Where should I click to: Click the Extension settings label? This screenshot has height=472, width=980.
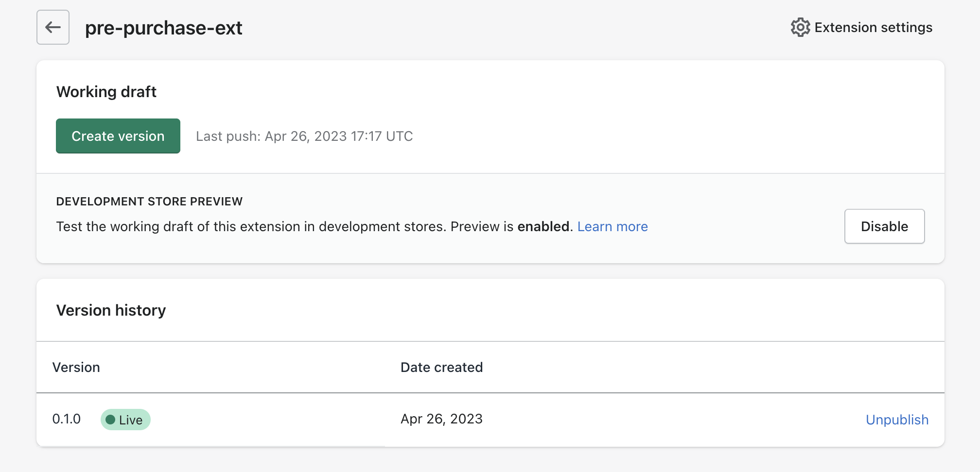click(873, 27)
